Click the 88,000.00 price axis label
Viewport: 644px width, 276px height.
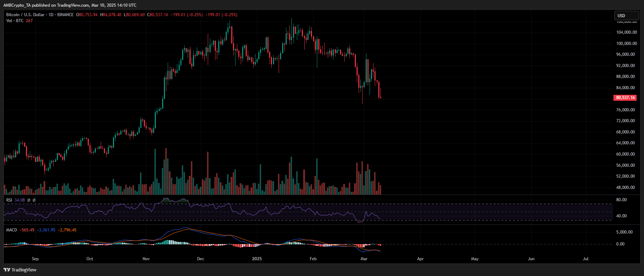click(x=625, y=77)
